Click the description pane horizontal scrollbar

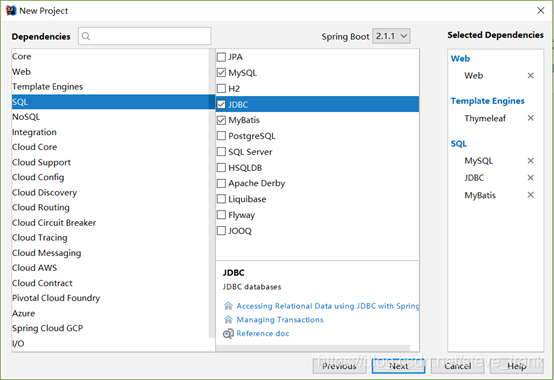point(313,348)
